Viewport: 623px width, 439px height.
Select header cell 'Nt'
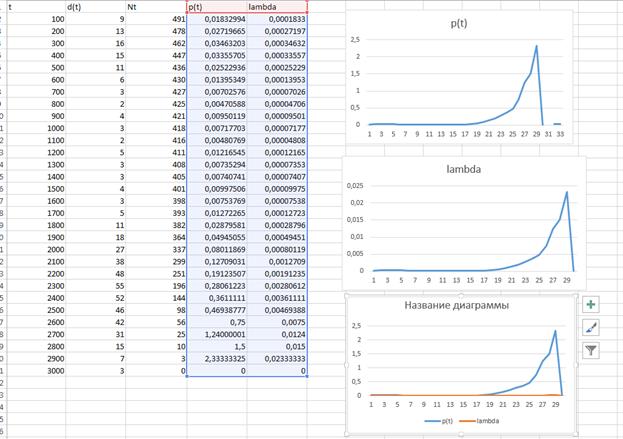click(156, 7)
